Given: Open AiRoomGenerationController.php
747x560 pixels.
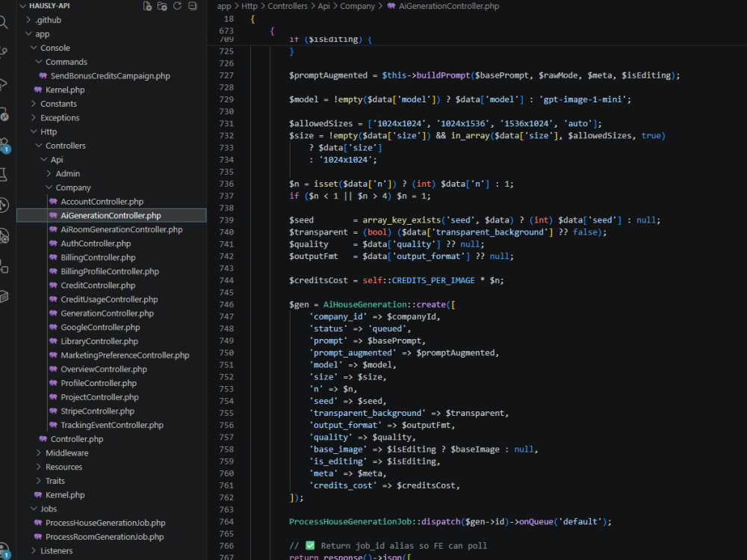Looking at the screenshot, I should click(122, 229).
